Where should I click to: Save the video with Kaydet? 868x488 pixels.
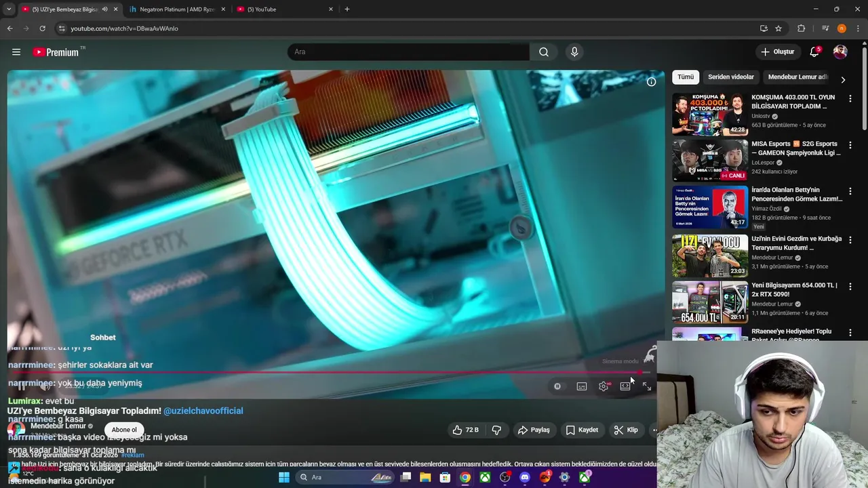pos(582,430)
